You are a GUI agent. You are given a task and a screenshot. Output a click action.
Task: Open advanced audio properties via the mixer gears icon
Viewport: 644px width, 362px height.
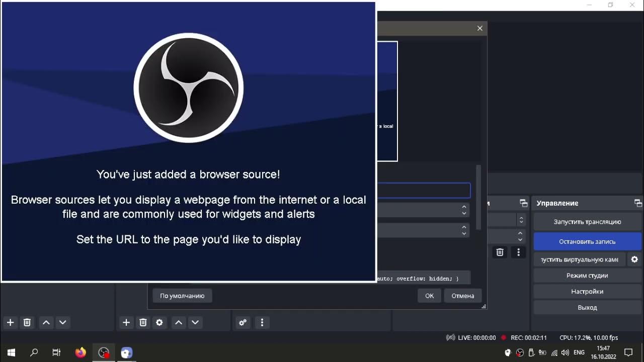tap(243, 322)
